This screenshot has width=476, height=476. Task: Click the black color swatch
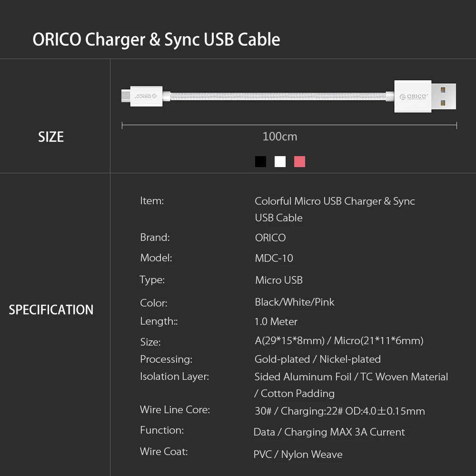(260, 162)
